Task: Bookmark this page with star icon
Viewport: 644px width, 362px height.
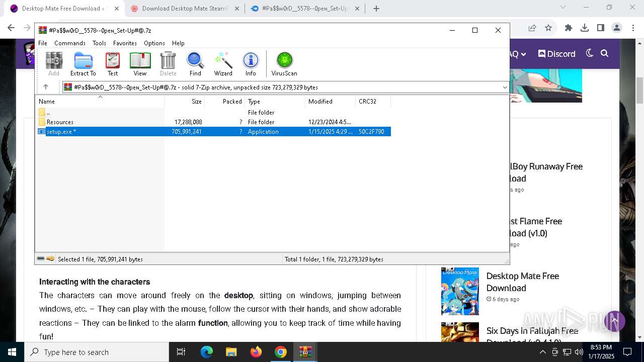Action: (548, 28)
